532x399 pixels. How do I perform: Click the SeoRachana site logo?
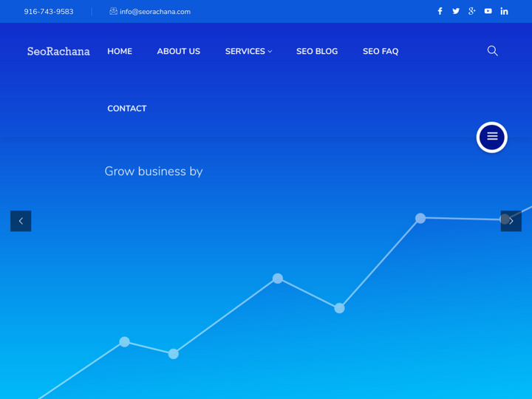click(x=58, y=51)
